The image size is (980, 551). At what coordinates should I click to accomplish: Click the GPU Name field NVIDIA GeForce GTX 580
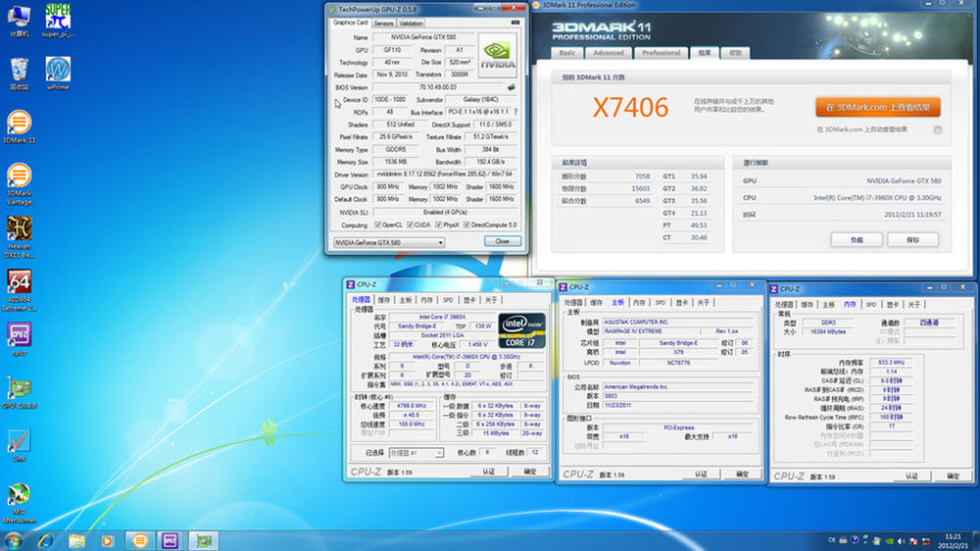pos(423,37)
